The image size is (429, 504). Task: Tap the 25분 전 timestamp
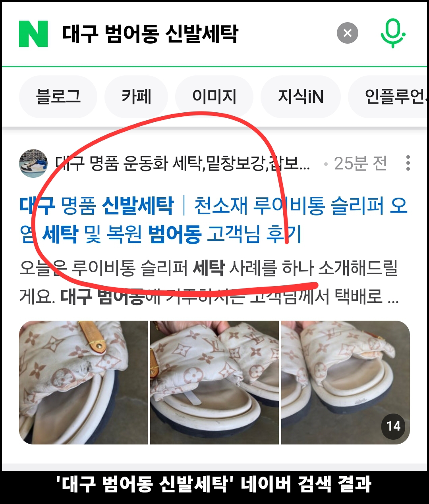tap(360, 163)
